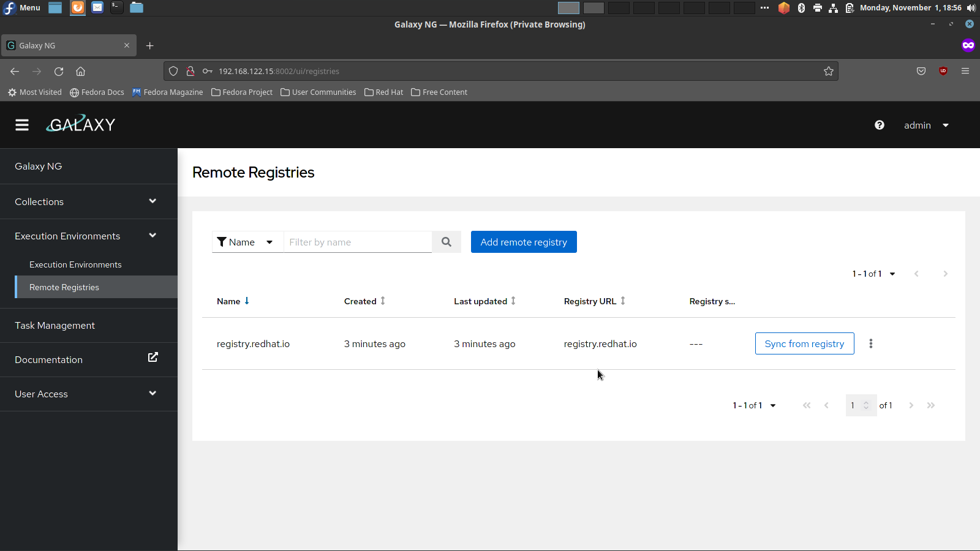Open kebab menu for registry.redhat.io row

870,343
